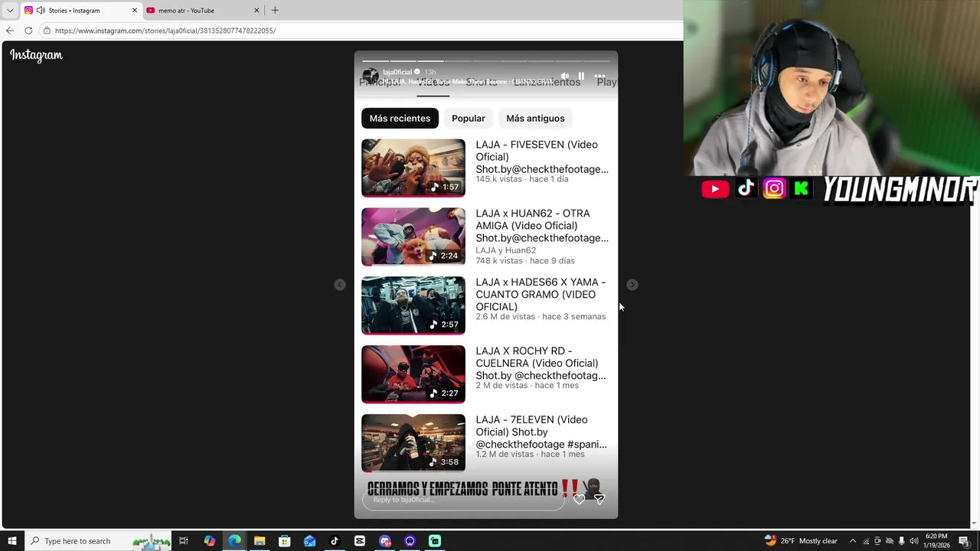Reload the current page

(28, 31)
